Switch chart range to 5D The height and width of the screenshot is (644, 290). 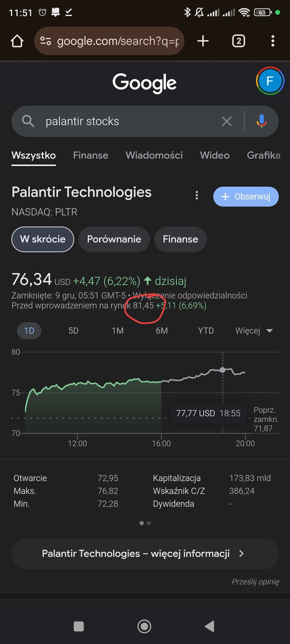coord(73,331)
